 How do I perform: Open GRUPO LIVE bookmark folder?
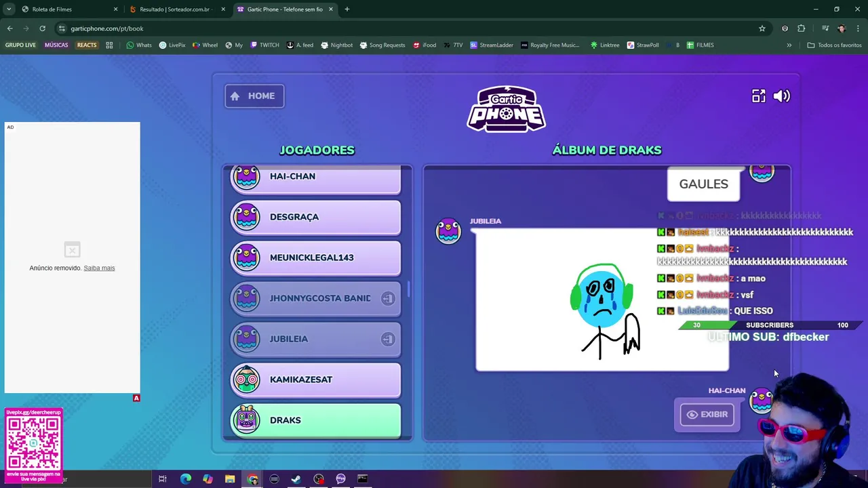coord(20,45)
